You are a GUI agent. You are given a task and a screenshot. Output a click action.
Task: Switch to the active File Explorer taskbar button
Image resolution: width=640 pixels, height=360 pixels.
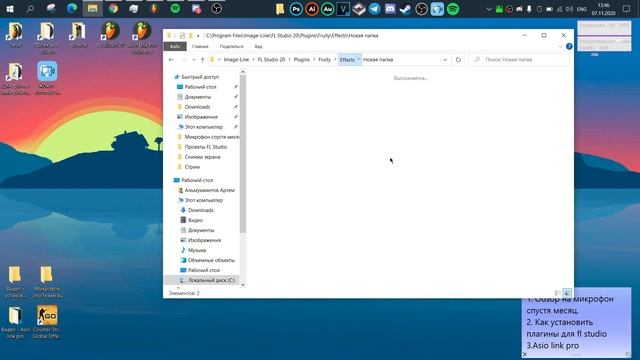93,9
